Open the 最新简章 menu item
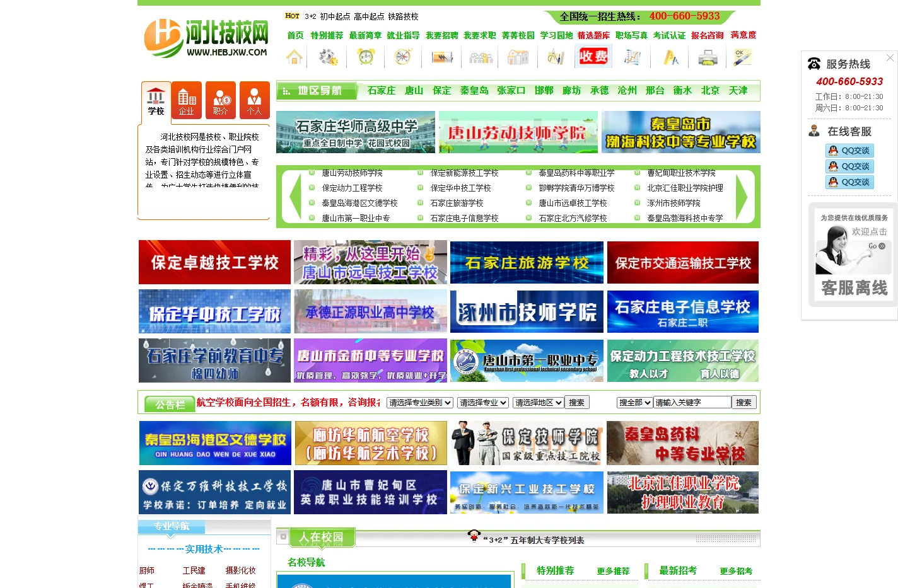 click(365, 35)
